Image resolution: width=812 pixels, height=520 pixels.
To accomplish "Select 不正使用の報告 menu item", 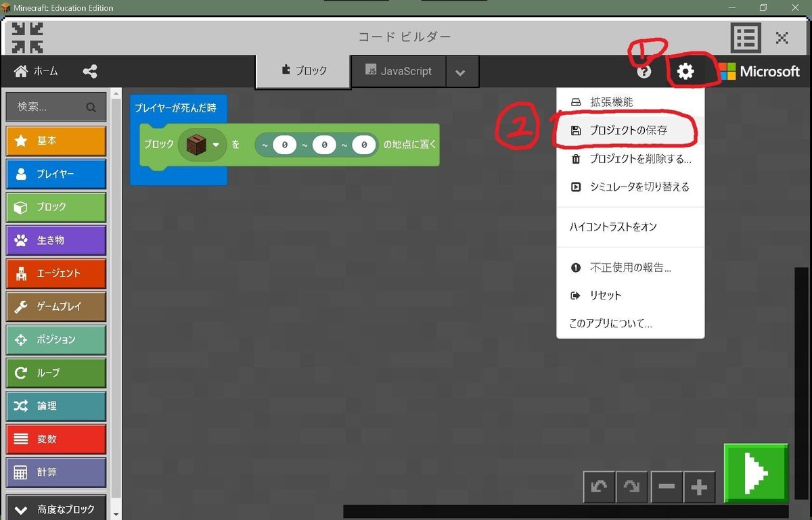I will point(631,268).
